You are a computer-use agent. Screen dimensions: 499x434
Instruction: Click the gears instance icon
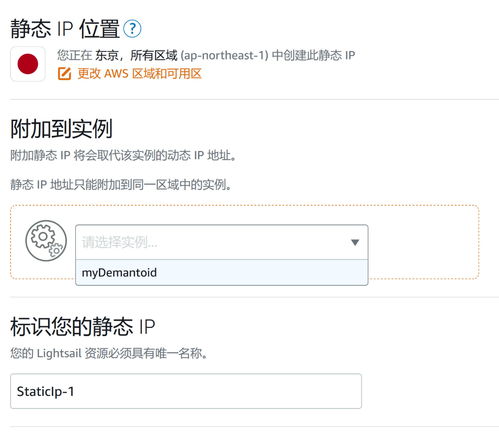pyautogui.click(x=46, y=240)
